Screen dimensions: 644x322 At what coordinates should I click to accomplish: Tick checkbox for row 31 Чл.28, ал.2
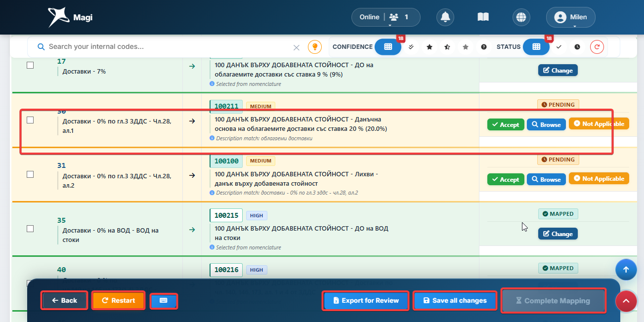[x=30, y=174]
